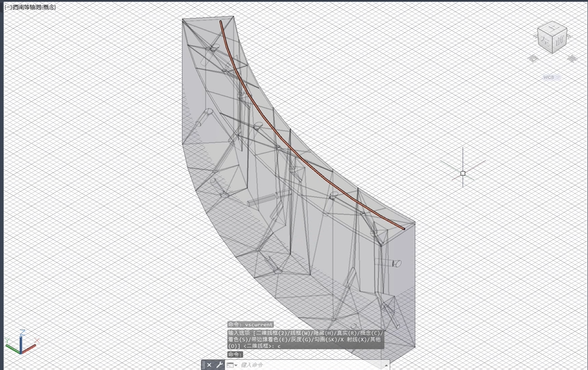Image resolution: width=588 pixels, height=370 pixels.
Task: Grab the command line drag handle
Action: (x=203, y=365)
